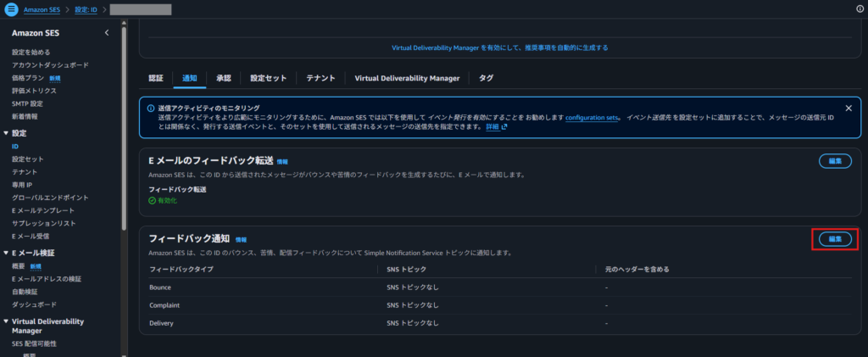This screenshot has height=357, width=868.
Task: Click SNS トピックなし in Bounce row
Action: click(413, 287)
